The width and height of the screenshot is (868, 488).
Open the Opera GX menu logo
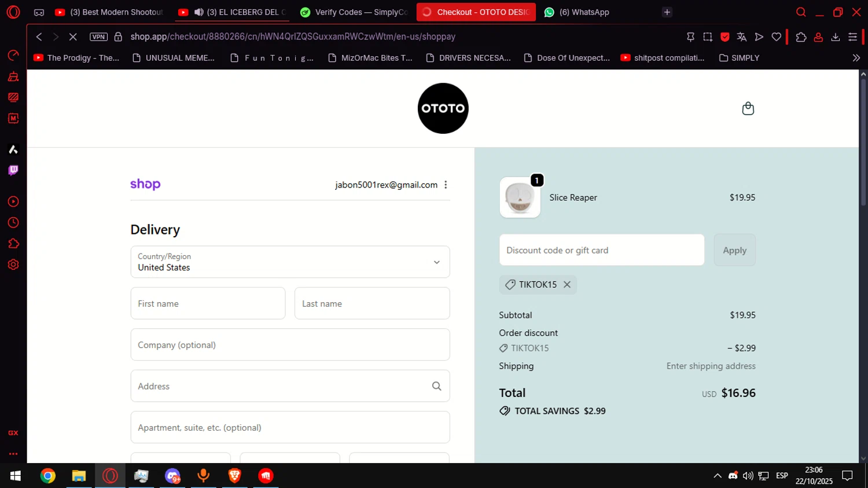coord(13,12)
